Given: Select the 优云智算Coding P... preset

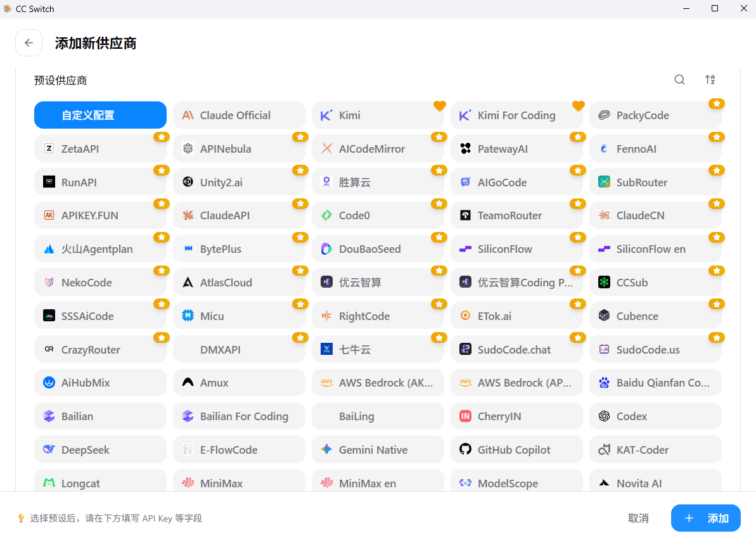Looking at the screenshot, I should [x=517, y=283].
